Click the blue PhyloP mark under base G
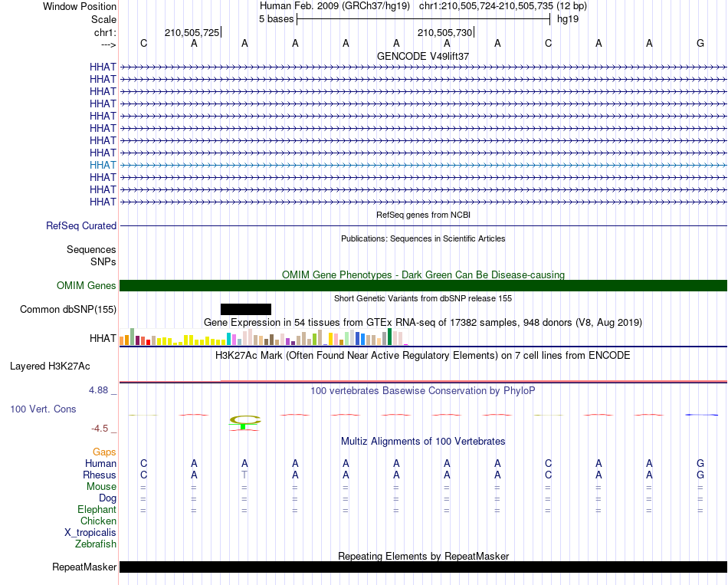 (701, 415)
